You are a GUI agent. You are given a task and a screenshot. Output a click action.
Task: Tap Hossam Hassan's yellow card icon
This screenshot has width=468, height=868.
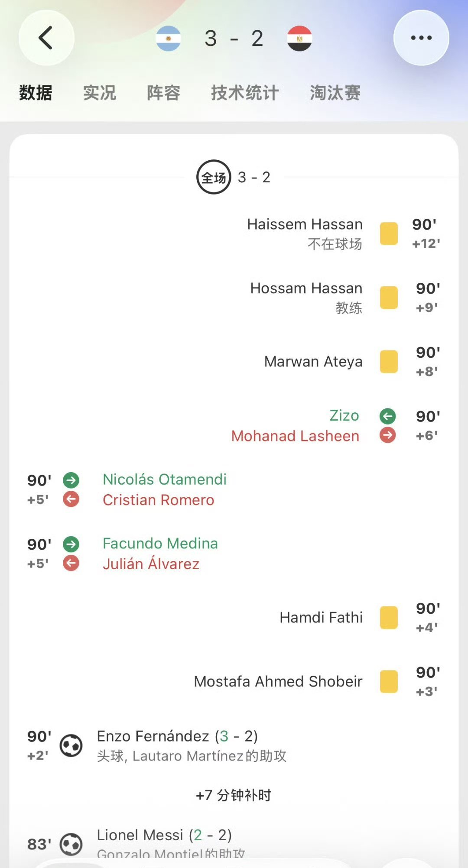389,298
